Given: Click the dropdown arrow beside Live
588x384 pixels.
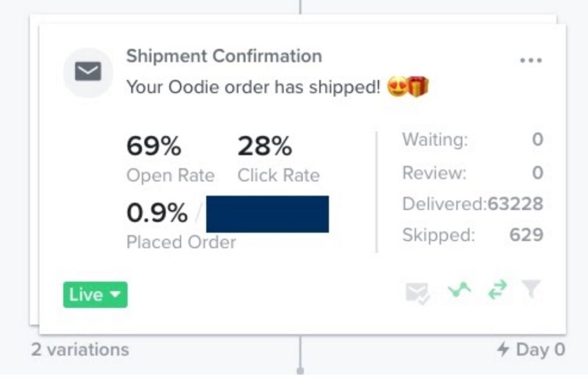Looking at the screenshot, I should click(115, 294).
